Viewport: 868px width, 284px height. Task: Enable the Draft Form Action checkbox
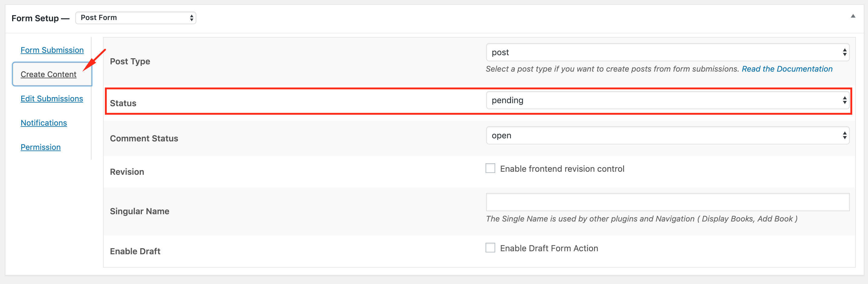490,247
